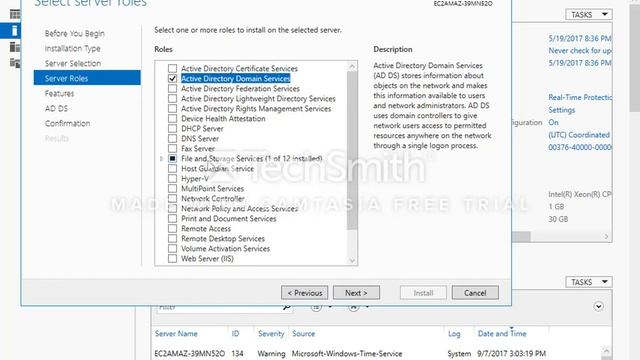
Task: Go to Server Selection step
Action: click(73, 63)
